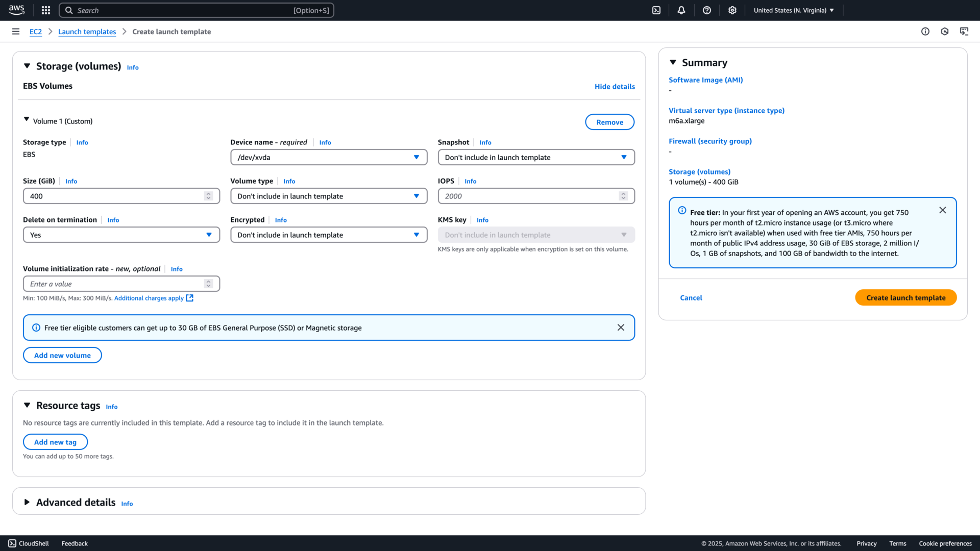
Task: Toggle the side navigation hamburger menu
Action: [16, 32]
